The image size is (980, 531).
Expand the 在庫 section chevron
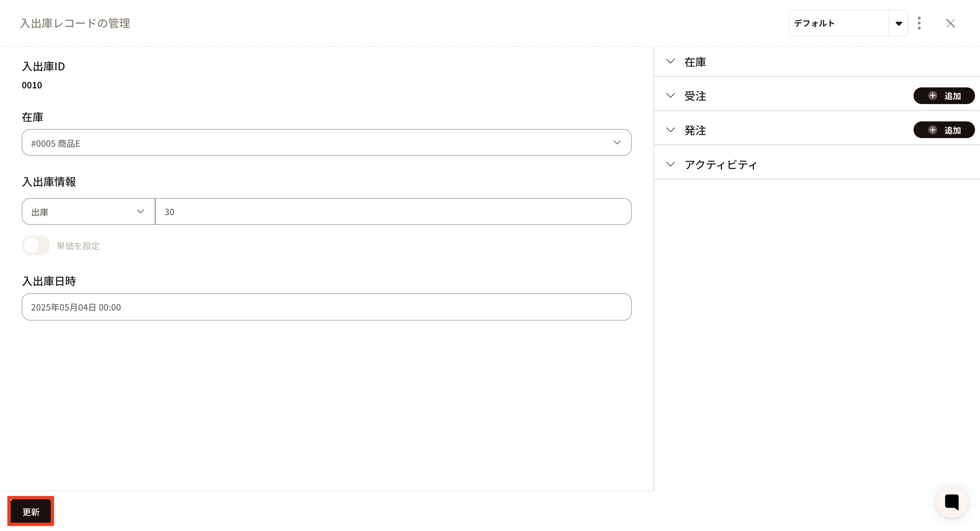click(670, 61)
